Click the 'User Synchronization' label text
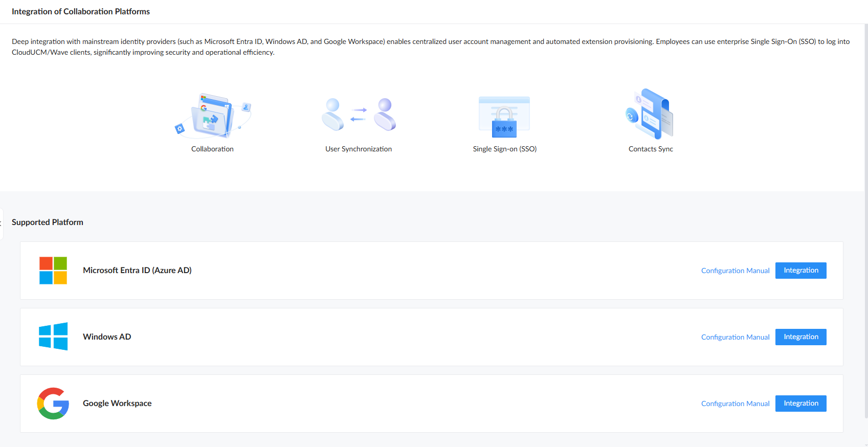Image resolution: width=868 pixels, height=447 pixels. pyautogui.click(x=359, y=149)
